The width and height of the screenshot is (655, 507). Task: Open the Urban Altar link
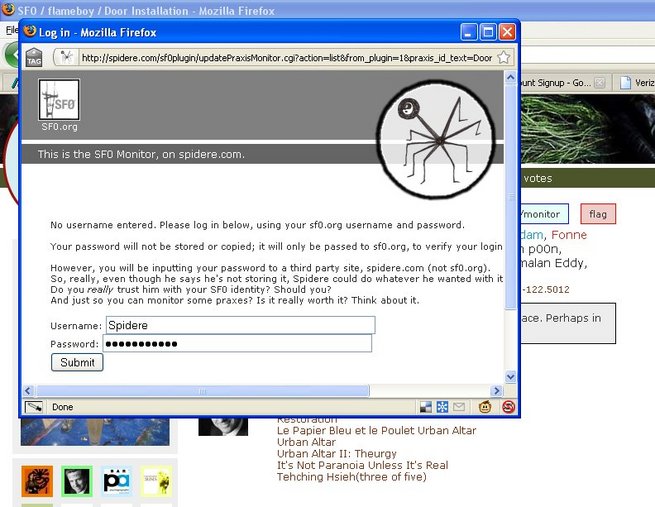306,442
